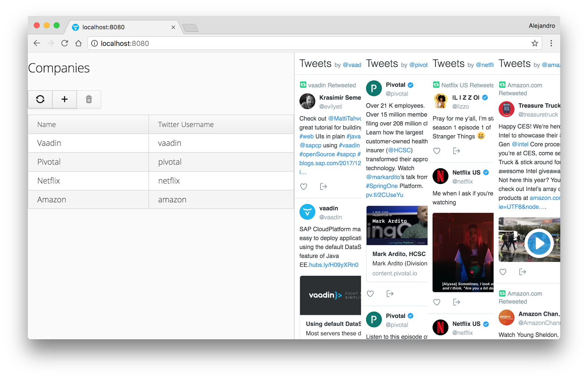Viewport: 588px width, 379px height.
Task: Open the new tab button
Action: click(190, 28)
